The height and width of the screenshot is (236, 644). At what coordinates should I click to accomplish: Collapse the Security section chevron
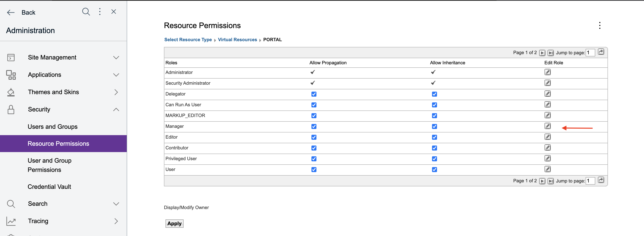pyautogui.click(x=116, y=110)
